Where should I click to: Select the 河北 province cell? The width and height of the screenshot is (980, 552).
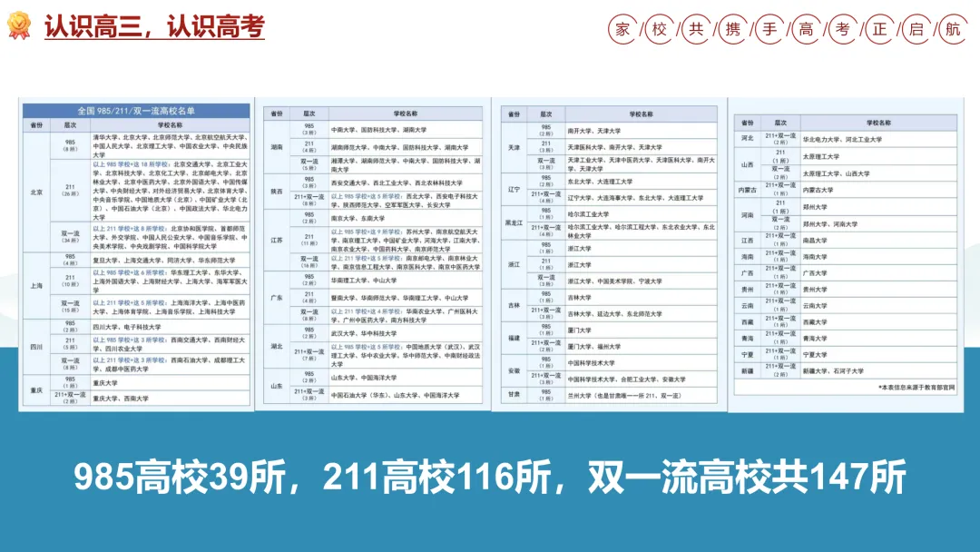pyautogui.click(x=748, y=139)
